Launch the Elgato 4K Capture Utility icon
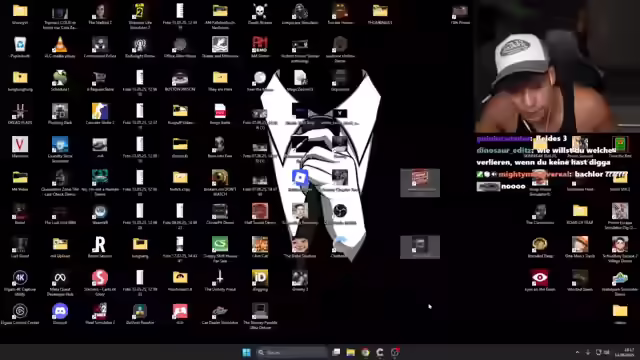Screen dimensions: 640x360 [20, 278]
